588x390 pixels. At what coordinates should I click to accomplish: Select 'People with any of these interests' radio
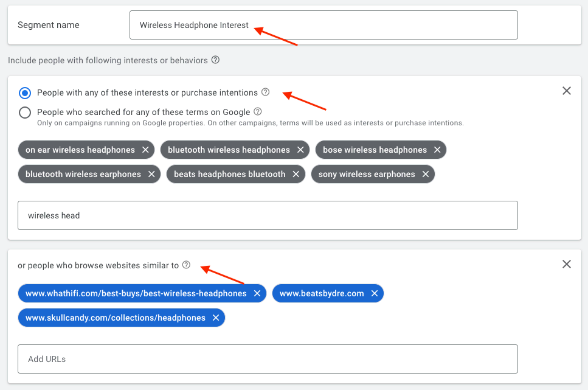25,93
